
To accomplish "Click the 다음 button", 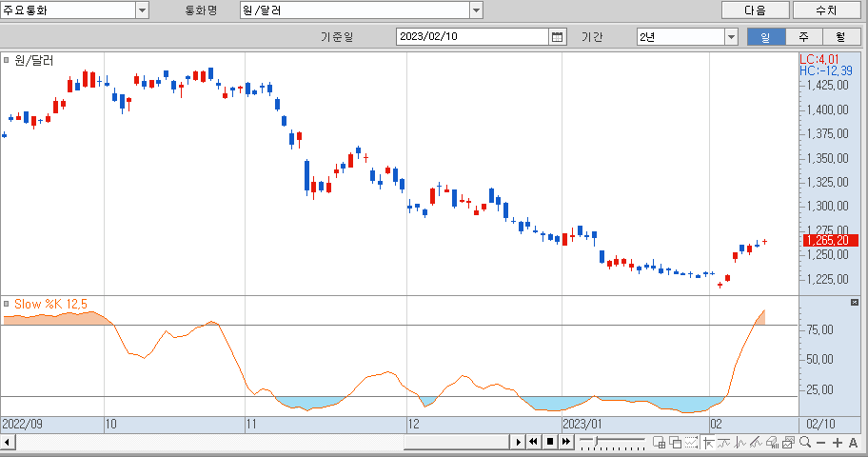I will [x=755, y=10].
